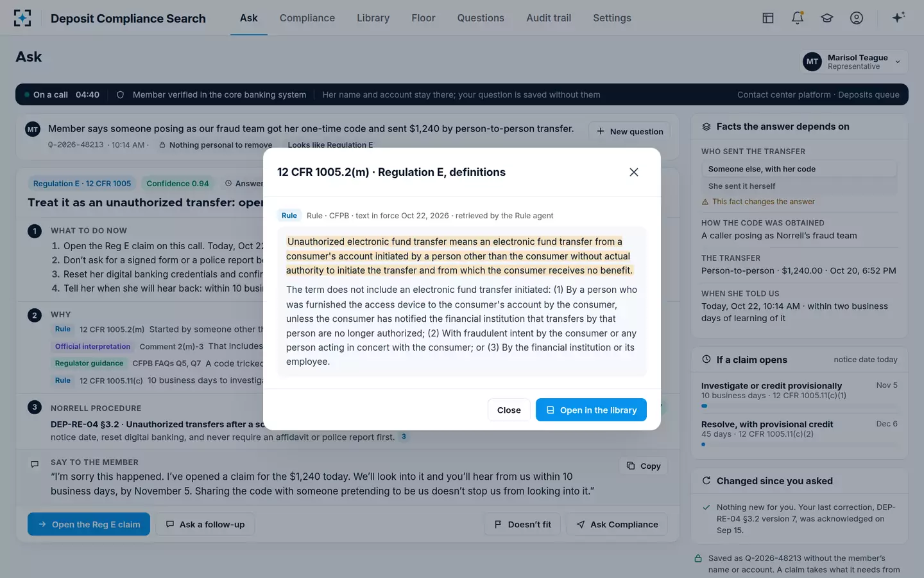Select the Ask tab
Screen dimensions: 924x578
(x=249, y=18)
